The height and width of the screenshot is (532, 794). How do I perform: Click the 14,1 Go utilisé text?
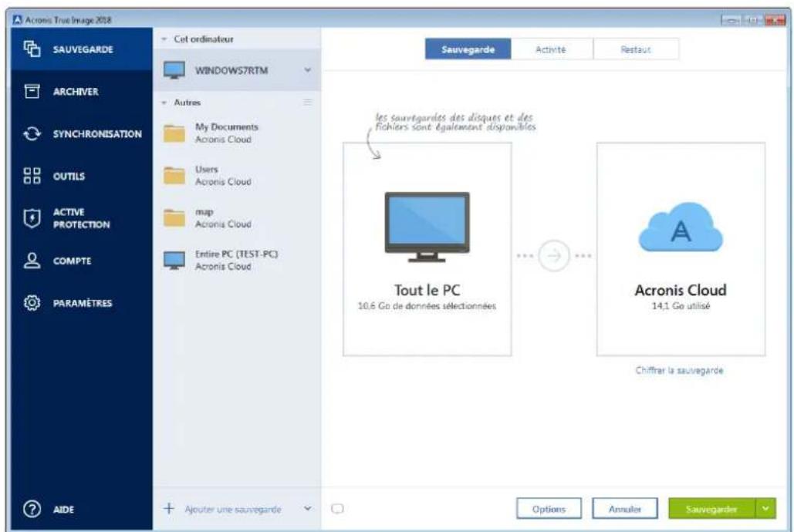[x=681, y=306]
